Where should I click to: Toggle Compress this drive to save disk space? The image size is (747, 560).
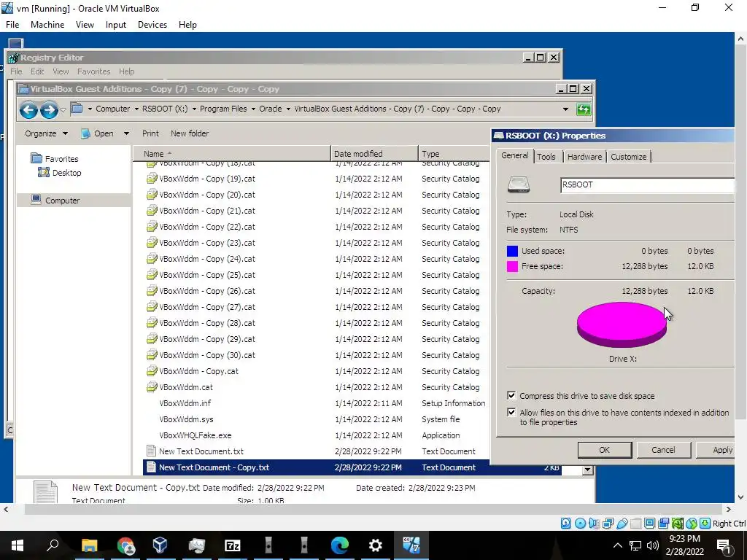(x=511, y=396)
